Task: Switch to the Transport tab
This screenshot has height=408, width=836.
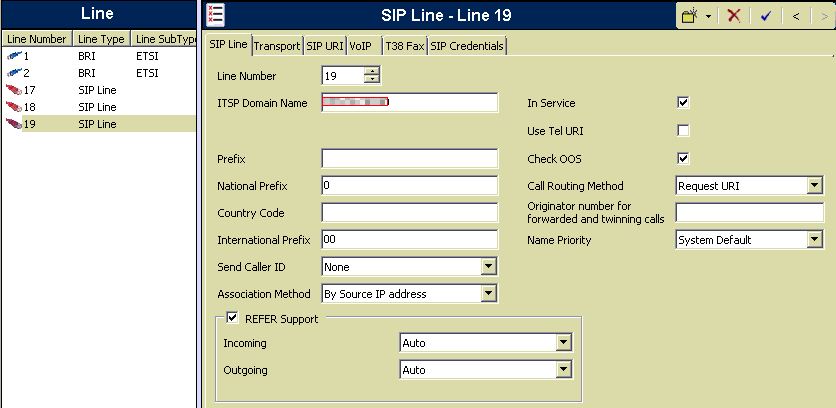Action: pyautogui.click(x=277, y=46)
